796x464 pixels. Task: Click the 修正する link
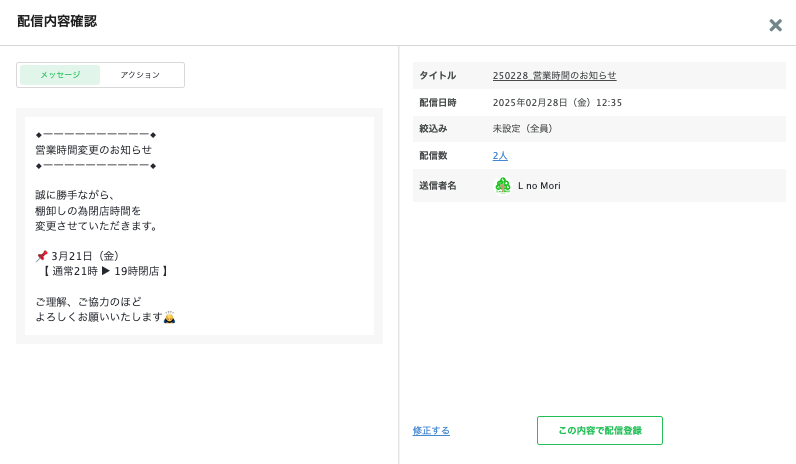431,431
